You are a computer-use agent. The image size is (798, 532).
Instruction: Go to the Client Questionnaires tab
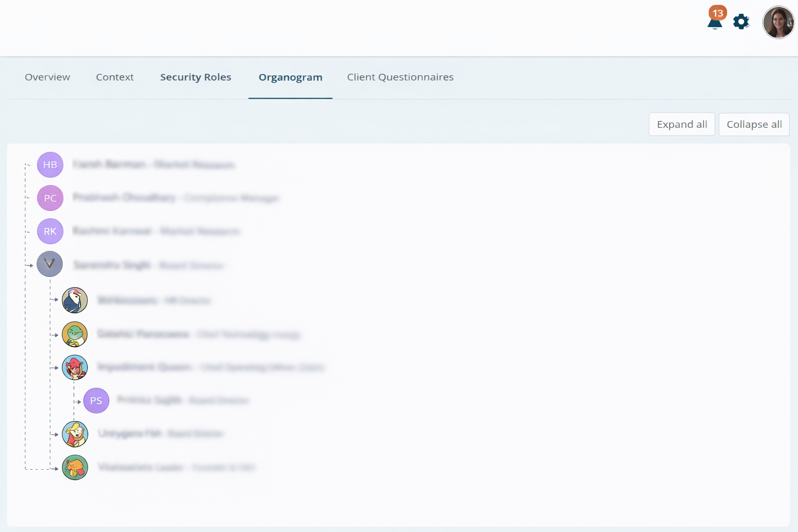(x=400, y=77)
